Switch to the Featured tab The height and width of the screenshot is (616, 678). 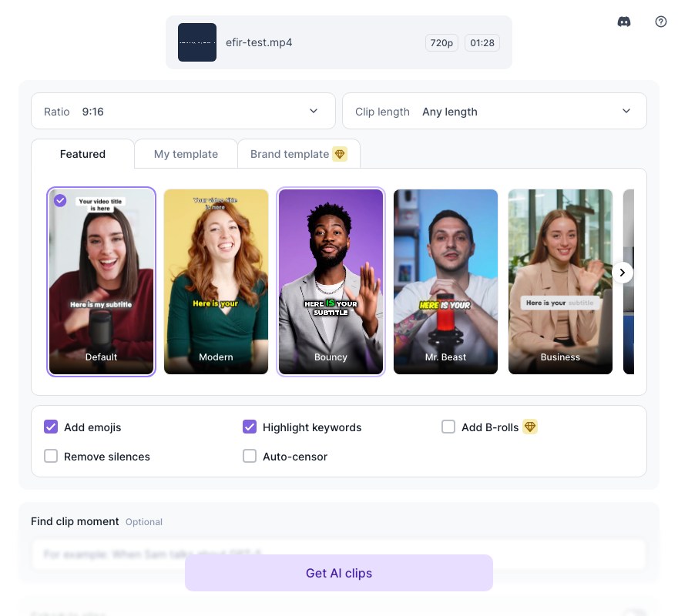tap(82, 154)
